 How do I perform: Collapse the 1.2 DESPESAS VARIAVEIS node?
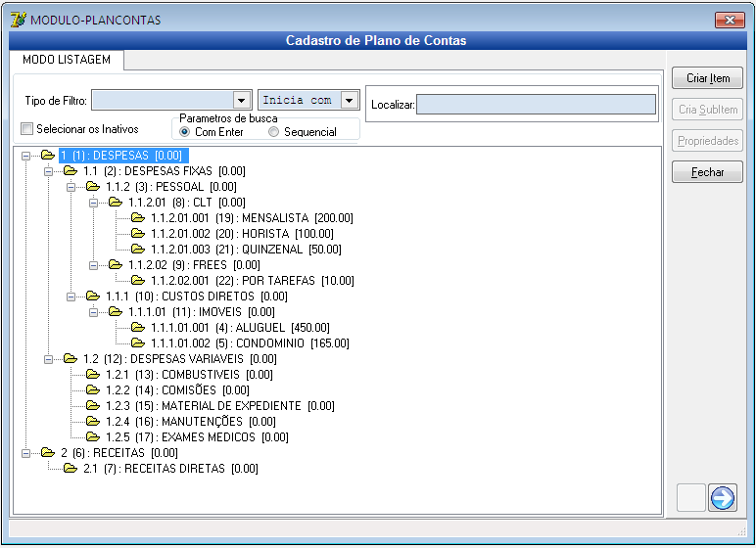pos(48,359)
